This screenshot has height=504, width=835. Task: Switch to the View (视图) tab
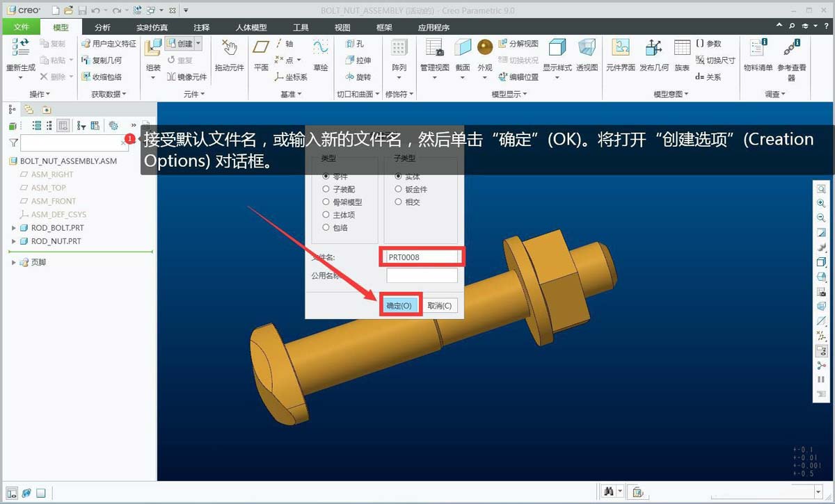(342, 27)
